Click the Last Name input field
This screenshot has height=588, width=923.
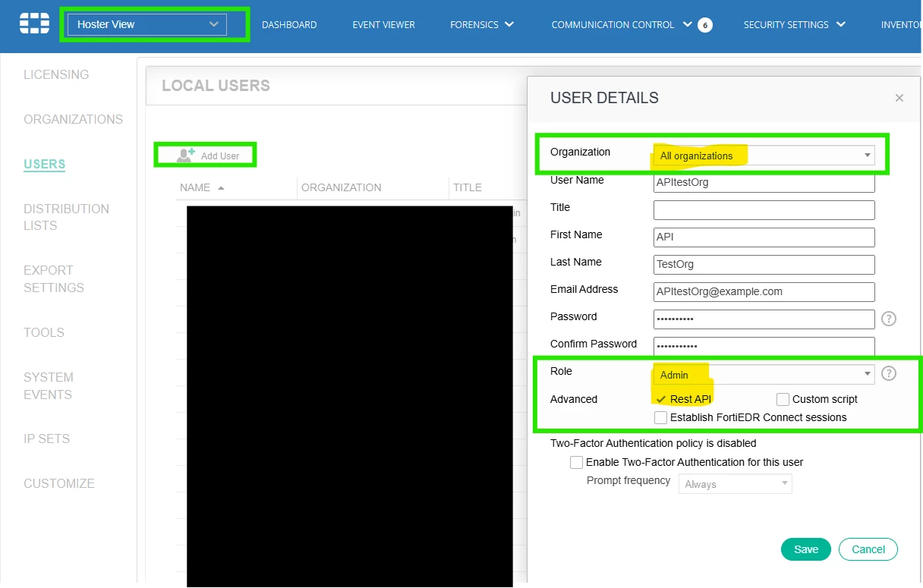point(764,265)
